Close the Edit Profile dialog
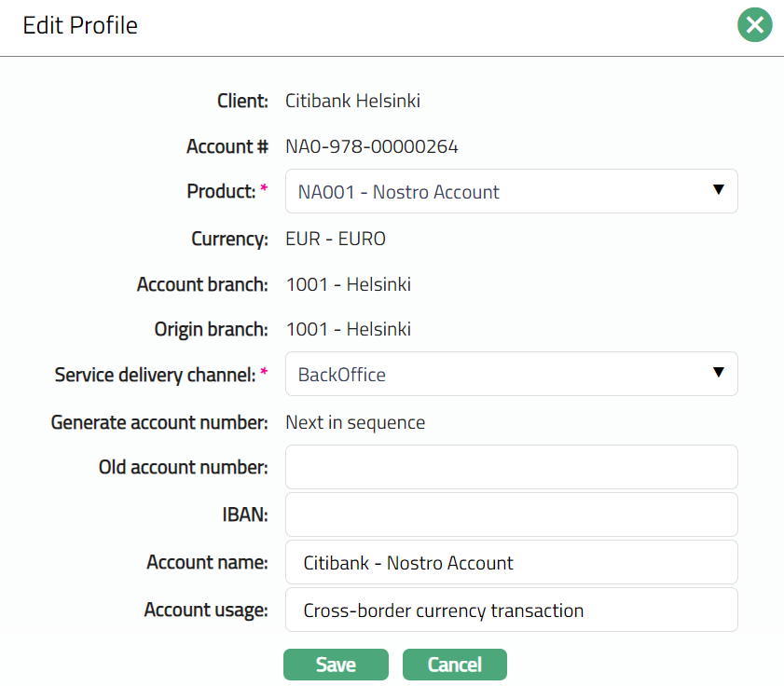Viewport: 784px width, 686px height. point(754,25)
